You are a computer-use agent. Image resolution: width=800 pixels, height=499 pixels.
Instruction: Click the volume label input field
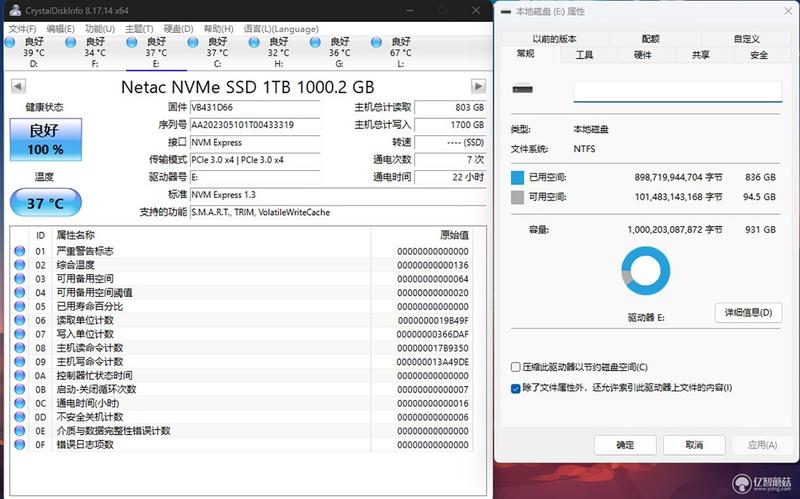point(678,91)
